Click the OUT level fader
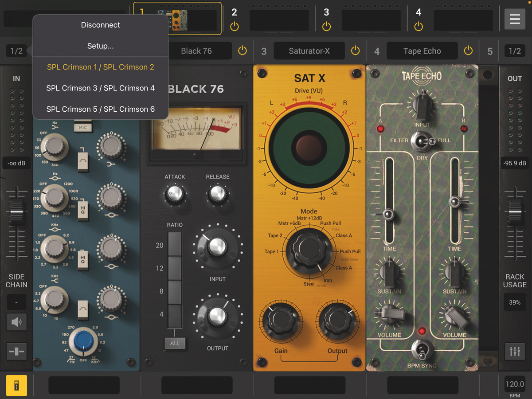 pyautogui.click(x=515, y=213)
